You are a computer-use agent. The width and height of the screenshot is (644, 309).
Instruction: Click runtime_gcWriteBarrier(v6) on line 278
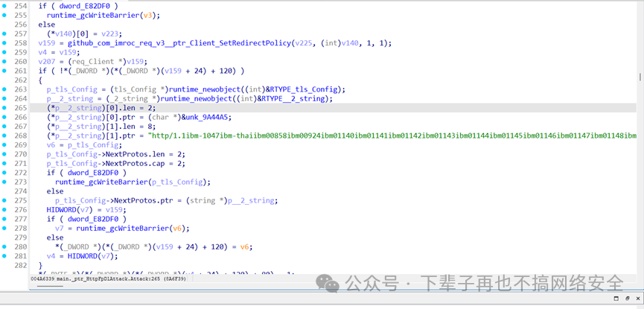133,229
